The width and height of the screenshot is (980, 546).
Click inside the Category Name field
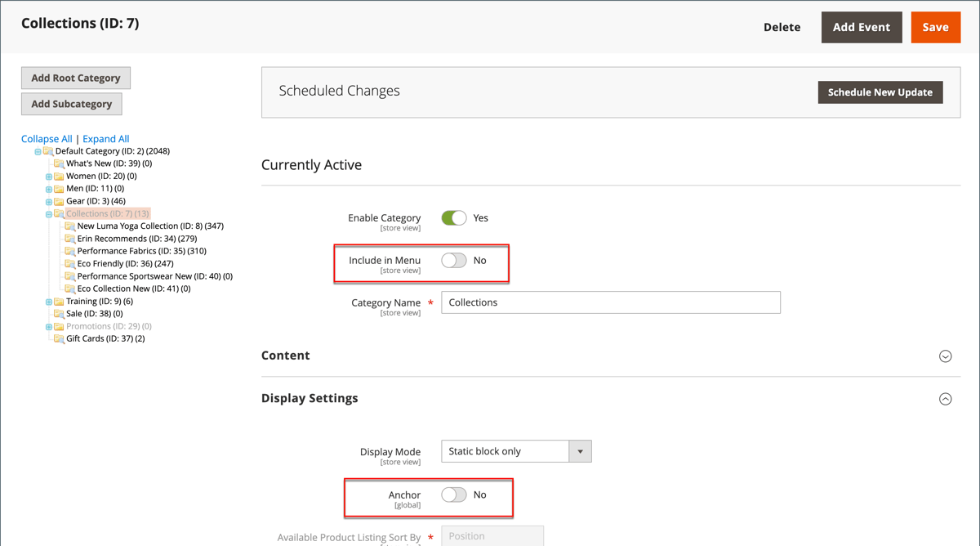[608, 302]
